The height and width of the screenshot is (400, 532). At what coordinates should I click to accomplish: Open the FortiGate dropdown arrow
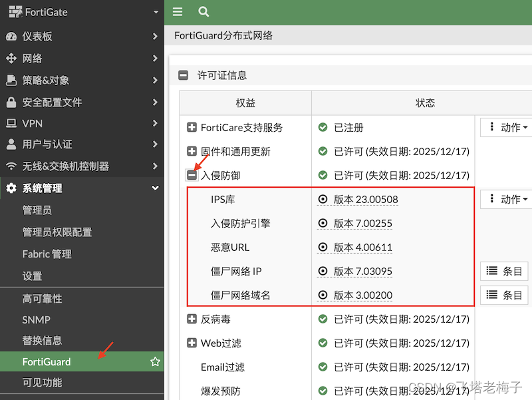point(156,12)
